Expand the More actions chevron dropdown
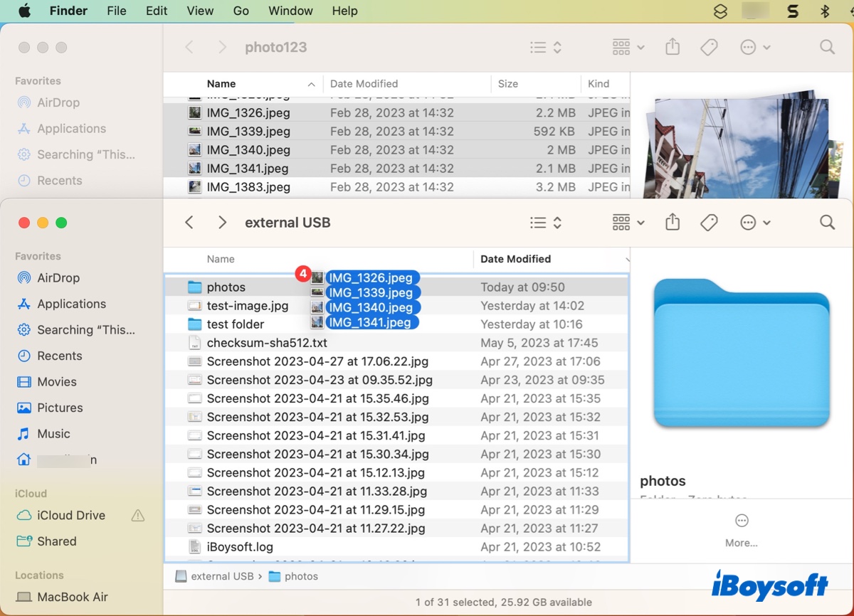The height and width of the screenshot is (616, 854). 767,223
